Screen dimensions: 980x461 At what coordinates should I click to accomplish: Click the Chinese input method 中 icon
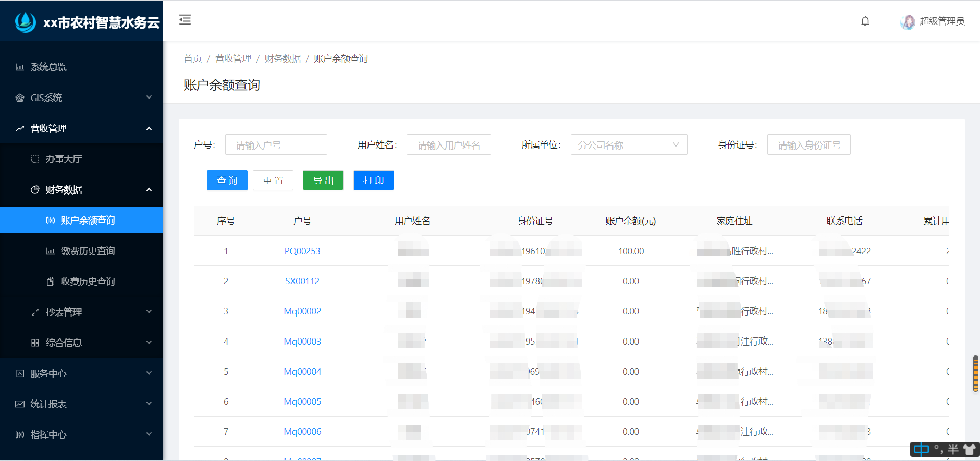point(921,449)
